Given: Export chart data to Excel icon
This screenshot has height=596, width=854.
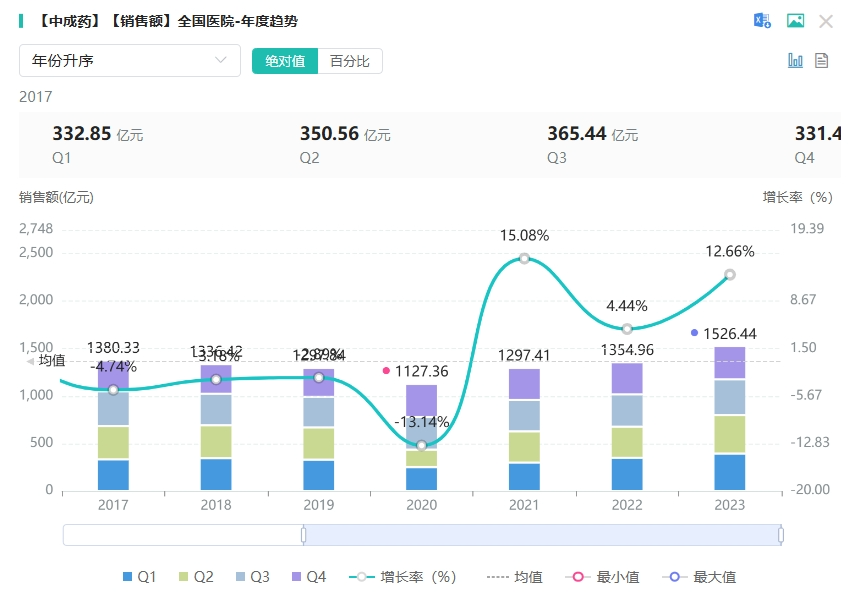Looking at the screenshot, I should [x=762, y=21].
